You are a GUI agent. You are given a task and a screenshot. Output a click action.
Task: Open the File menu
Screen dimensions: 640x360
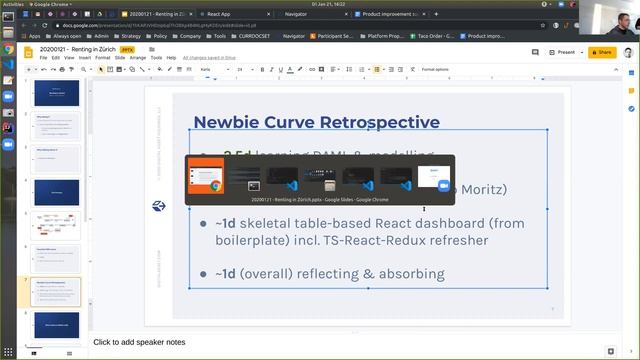(43, 58)
